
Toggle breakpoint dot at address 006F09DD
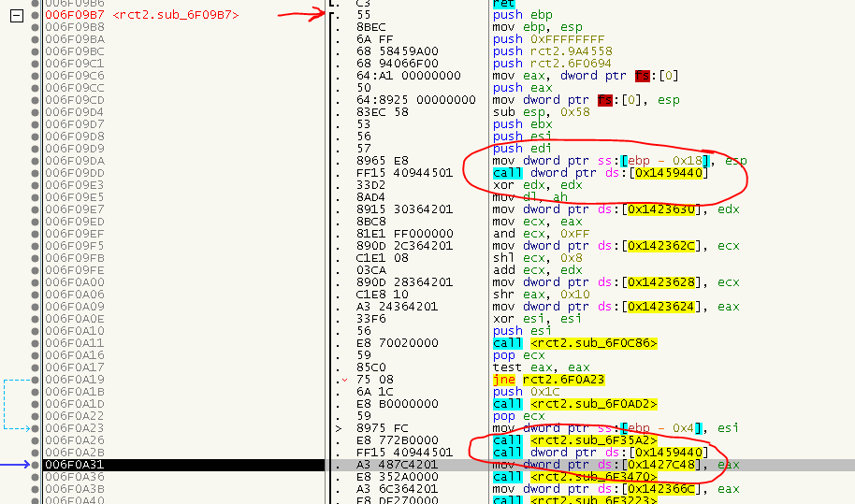(x=36, y=173)
